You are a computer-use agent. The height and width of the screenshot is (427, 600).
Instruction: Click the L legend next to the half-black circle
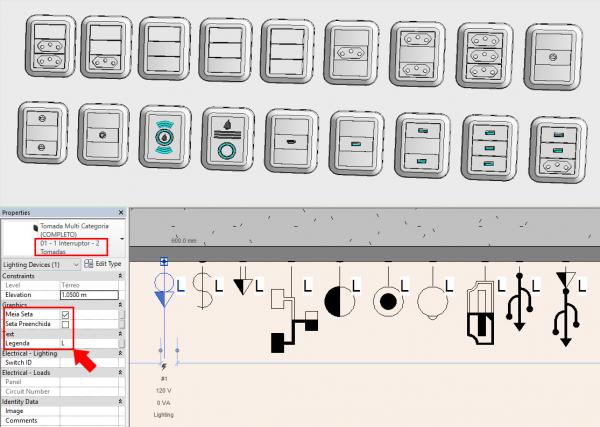tap(356, 286)
